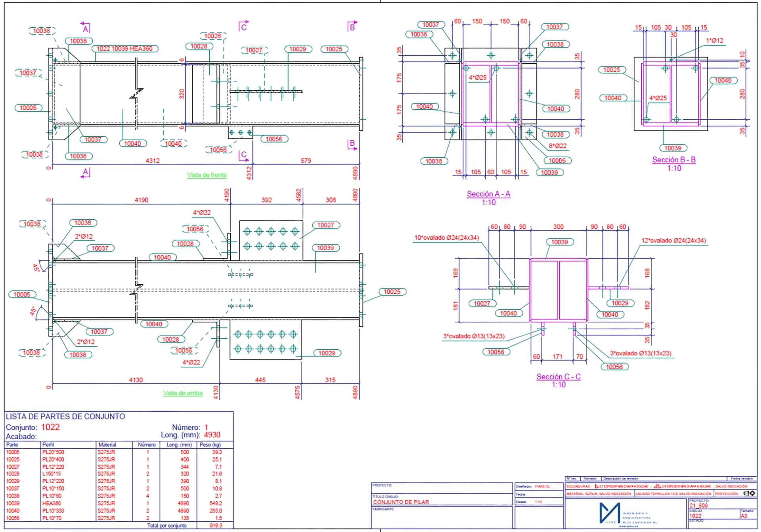
Task: Select the "PL10*150" profile cell
Action: pyautogui.click(x=53, y=489)
